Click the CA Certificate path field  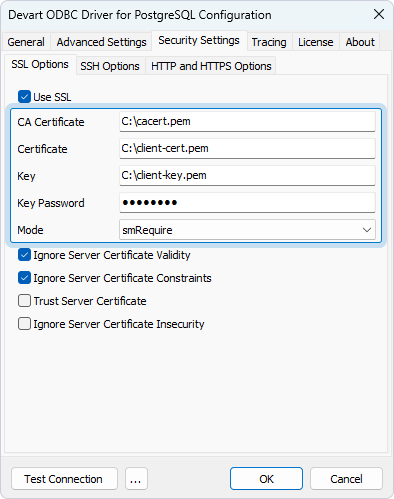(x=247, y=121)
